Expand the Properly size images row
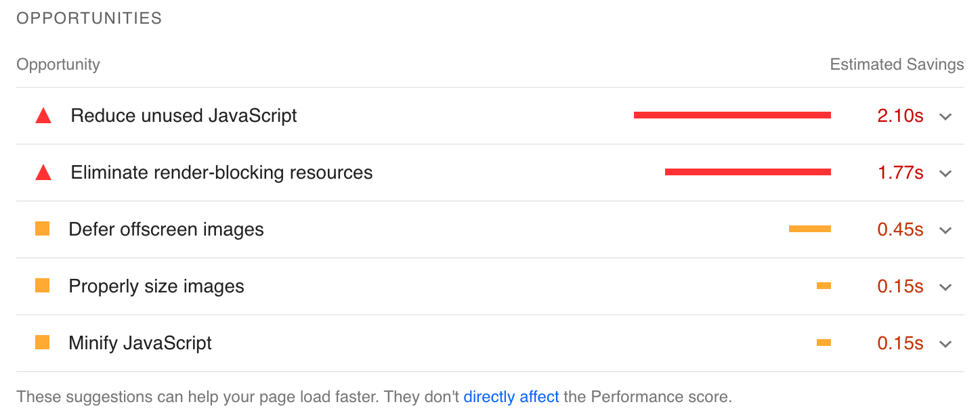 click(x=945, y=286)
